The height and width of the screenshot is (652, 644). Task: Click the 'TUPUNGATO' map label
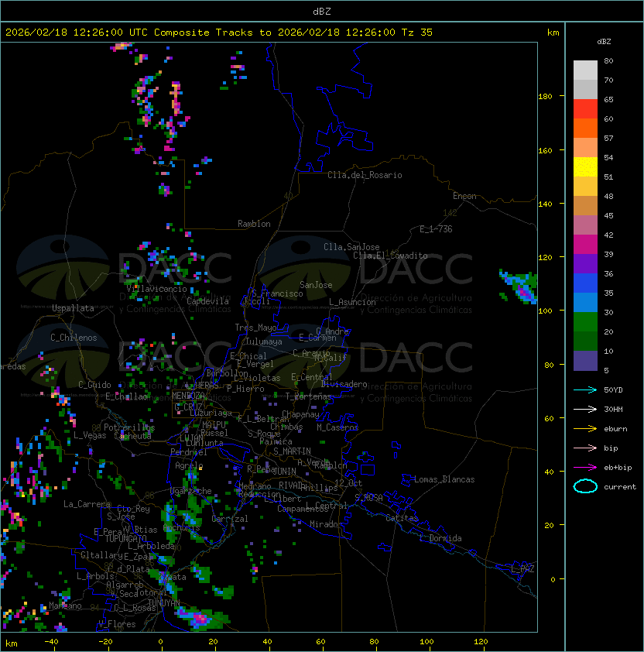pyautogui.click(x=125, y=539)
